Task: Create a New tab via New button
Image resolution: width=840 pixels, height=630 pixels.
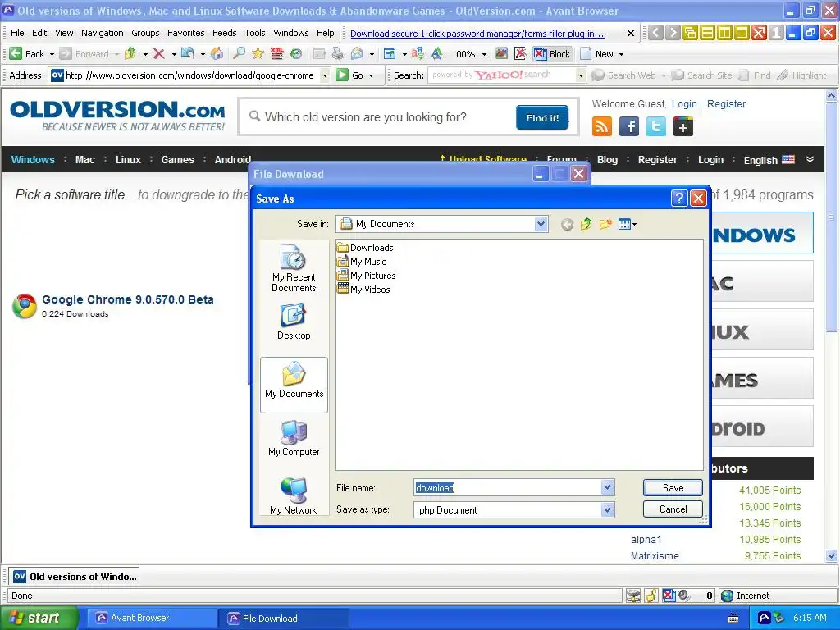Action: (x=598, y=54)
